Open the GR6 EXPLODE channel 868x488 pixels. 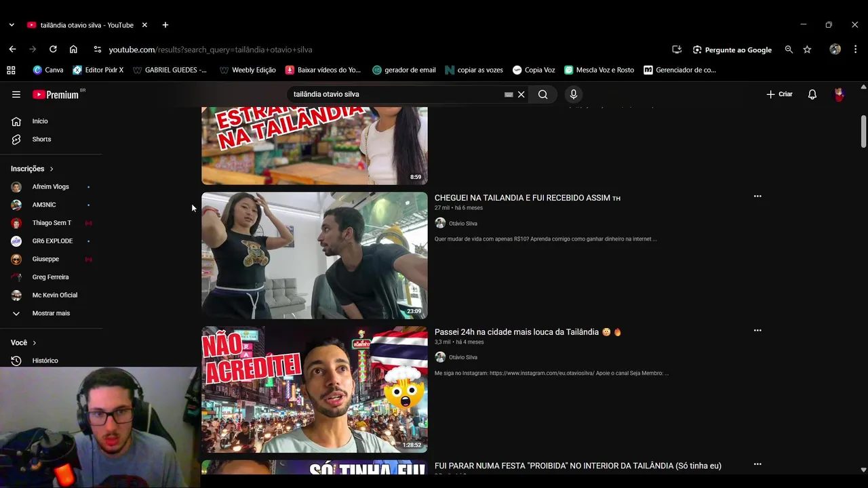pos(52,241)
